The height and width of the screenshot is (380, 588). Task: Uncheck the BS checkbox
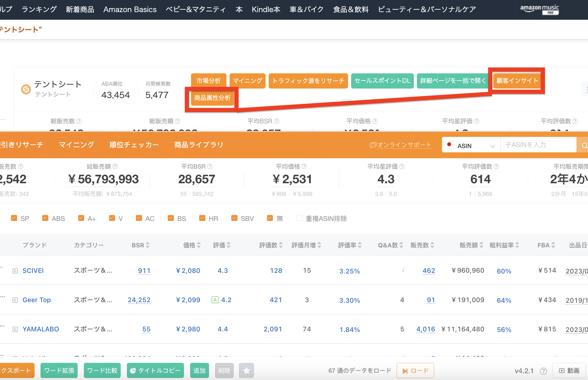tap(170, 218)
